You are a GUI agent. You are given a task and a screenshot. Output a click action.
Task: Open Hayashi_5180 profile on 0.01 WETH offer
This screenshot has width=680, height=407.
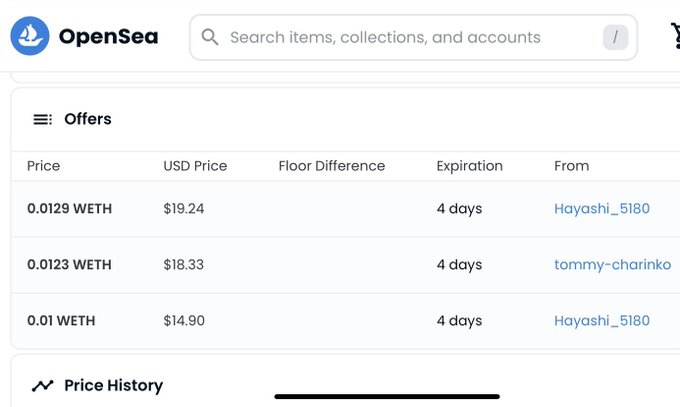[x=601, y=321]
